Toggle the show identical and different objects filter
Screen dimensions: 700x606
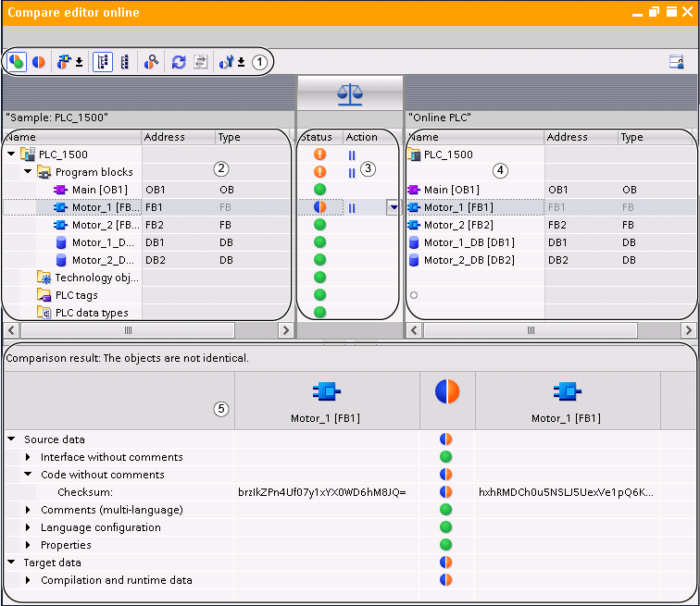(17, 62)
